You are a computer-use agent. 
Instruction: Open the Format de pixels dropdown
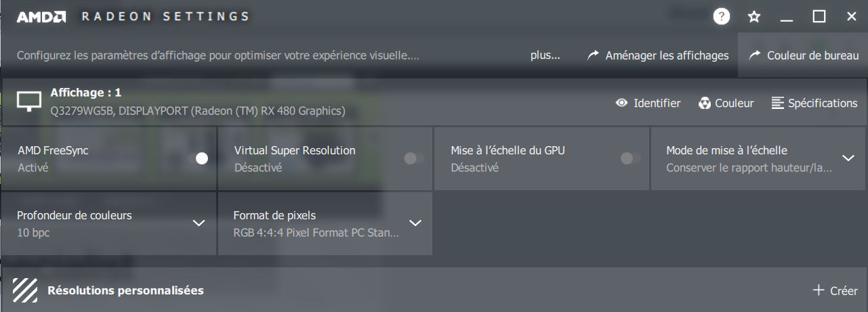coord(415,223)
